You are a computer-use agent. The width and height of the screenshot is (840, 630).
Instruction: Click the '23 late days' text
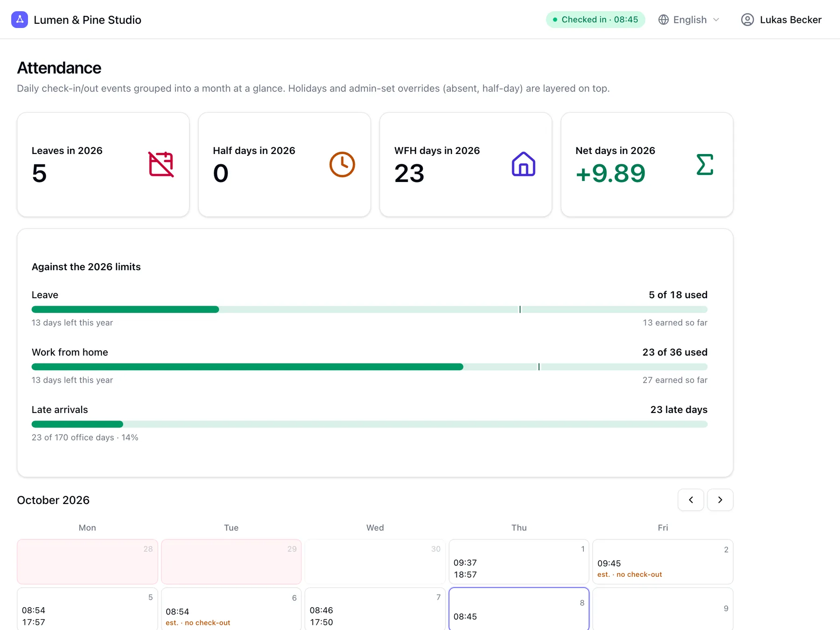click(x=679, y=410)
